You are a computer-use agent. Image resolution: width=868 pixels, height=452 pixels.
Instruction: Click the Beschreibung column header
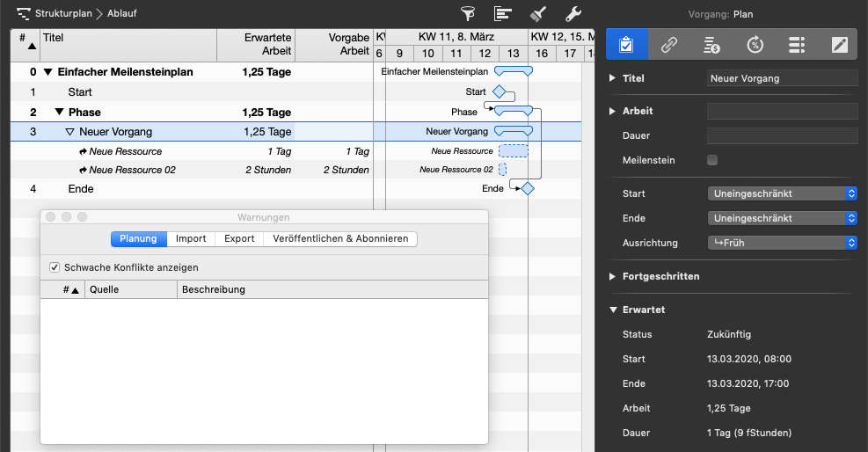click(x=214, y=289)
